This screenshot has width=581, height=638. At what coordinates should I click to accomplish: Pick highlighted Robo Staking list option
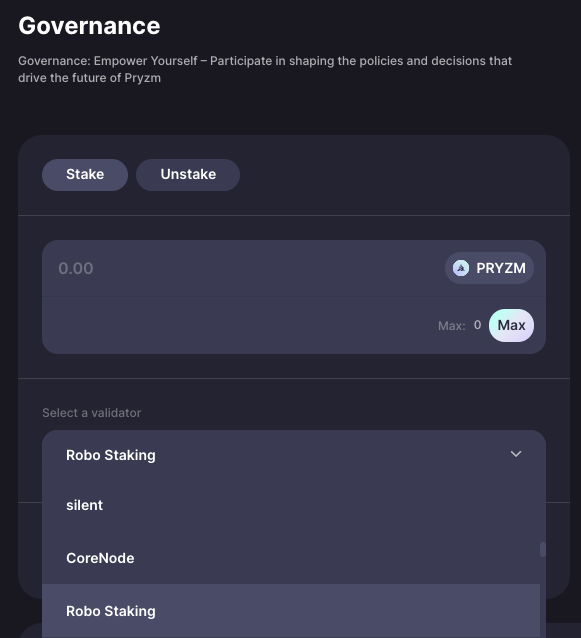point(291,611)
